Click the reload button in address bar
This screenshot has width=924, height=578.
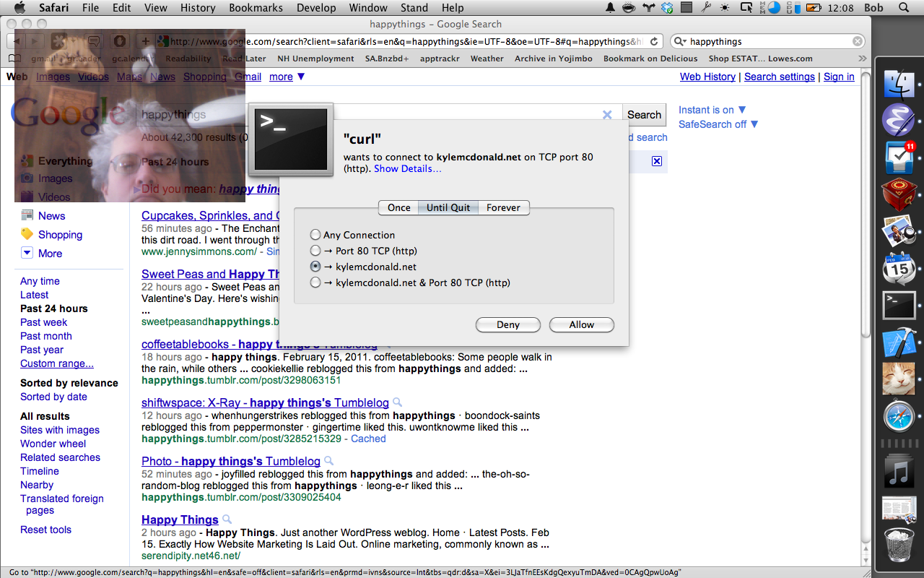[654, 42]
